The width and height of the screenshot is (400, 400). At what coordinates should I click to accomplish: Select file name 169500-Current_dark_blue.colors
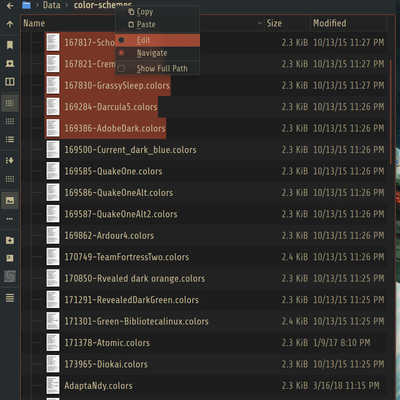coord(130,150)
